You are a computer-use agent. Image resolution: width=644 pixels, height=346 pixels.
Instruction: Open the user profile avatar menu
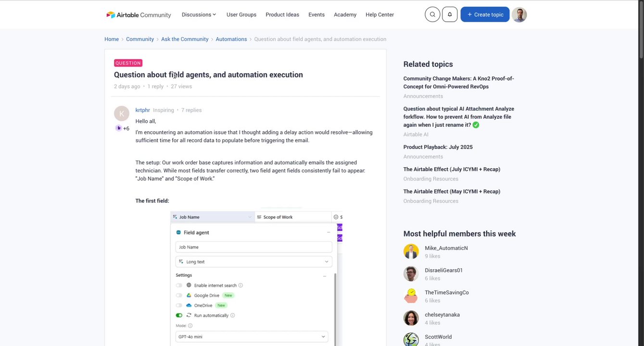519,14
